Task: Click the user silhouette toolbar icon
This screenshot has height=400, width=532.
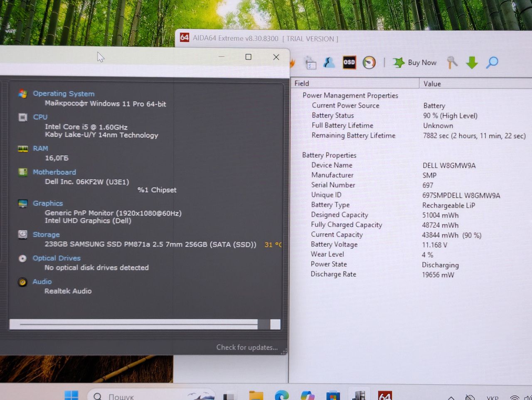Action: coord(329,62)
